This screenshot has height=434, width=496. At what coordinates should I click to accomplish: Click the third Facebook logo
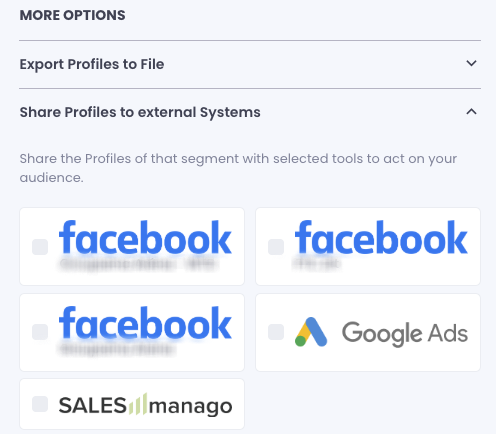(145, 323)
